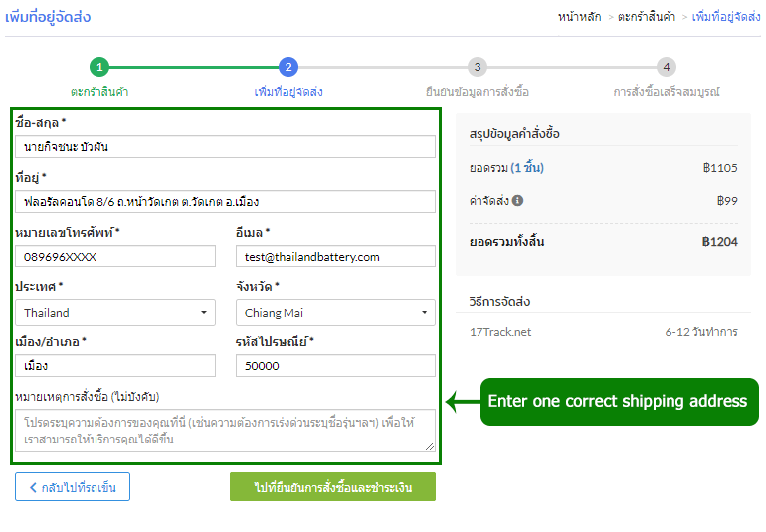The height and width of the screenshot is (532, 766).
Task: Click step 2 shipping address circle
Action: (288, 67)
